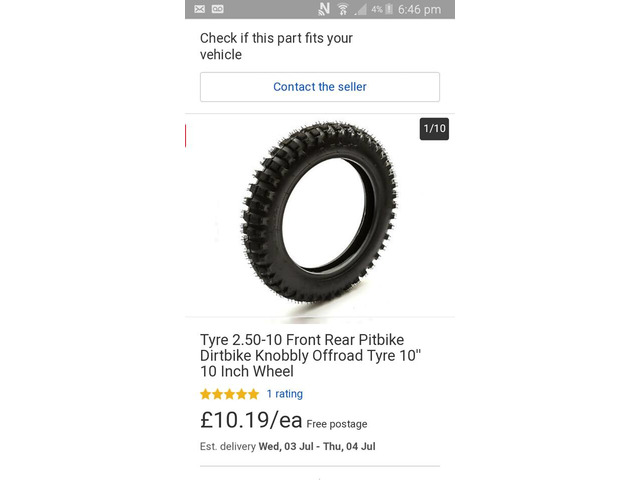Tap the 6:46 pm clock
640x480 pixels.
point(420,9)
